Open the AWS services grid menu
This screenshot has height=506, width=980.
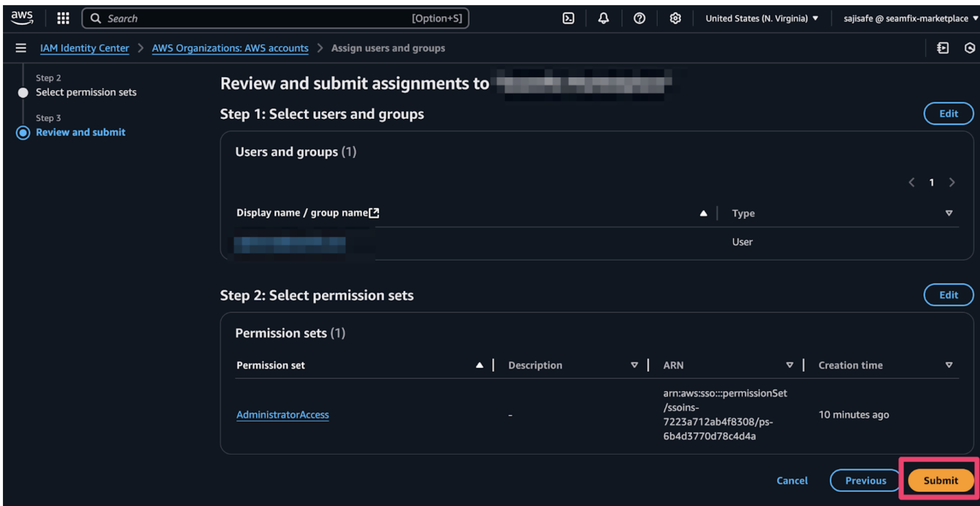coord(63,18)
